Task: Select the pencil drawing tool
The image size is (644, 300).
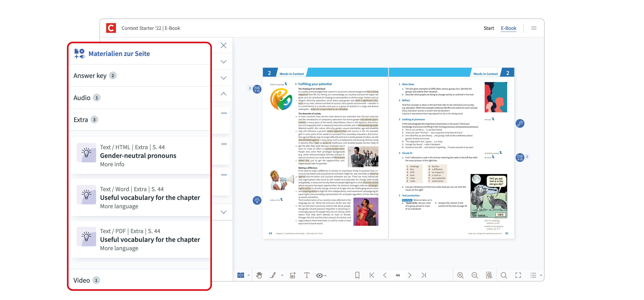Action: pyautogui.click(x=273, y=275)
